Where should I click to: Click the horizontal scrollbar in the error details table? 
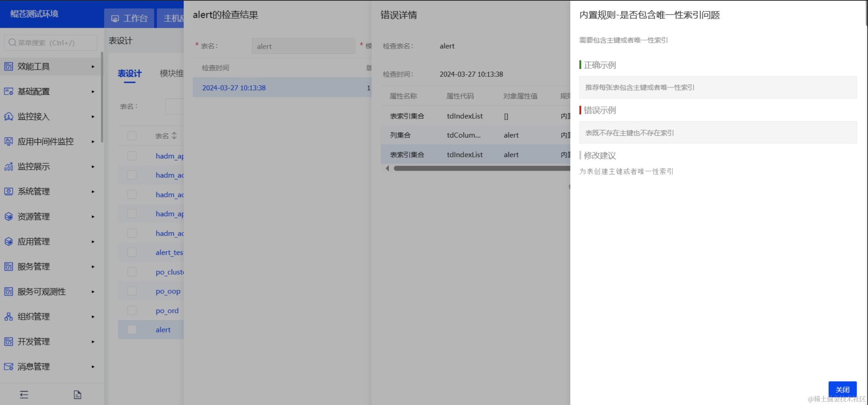482,168
